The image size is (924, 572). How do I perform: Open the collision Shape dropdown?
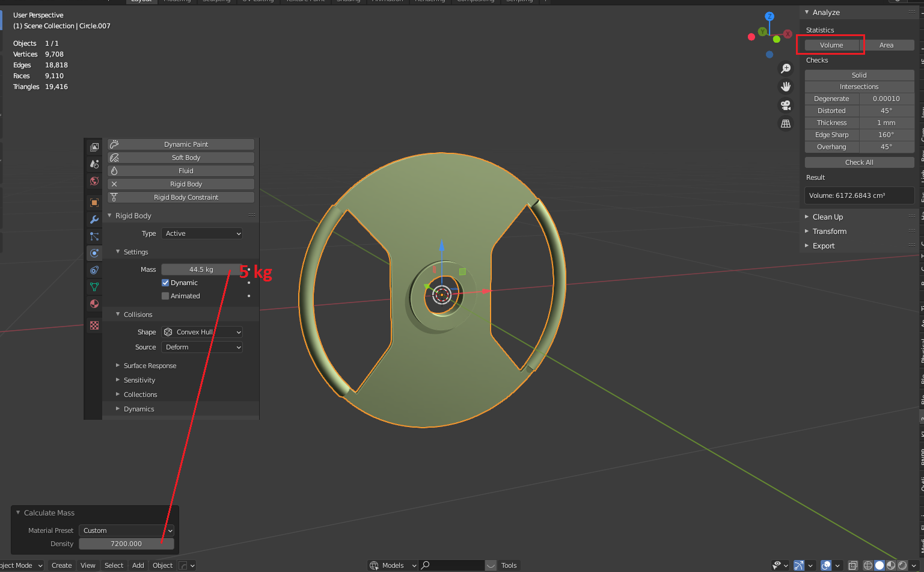click(x=202, y=332)
